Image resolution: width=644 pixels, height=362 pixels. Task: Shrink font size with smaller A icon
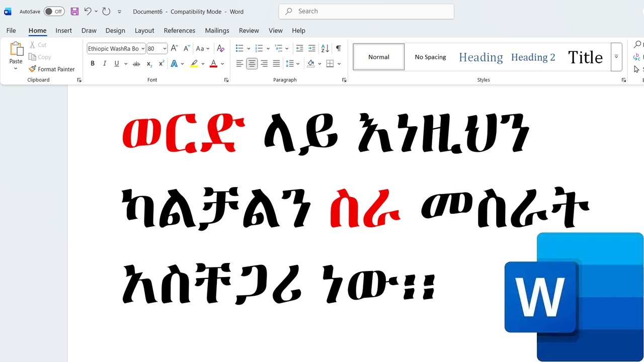(x=187, y=48)
